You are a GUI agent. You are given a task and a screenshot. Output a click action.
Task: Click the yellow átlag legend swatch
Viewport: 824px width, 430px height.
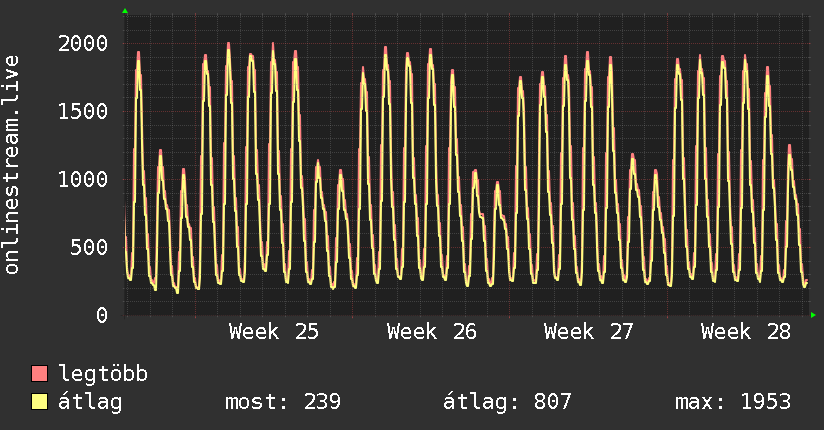39,402
